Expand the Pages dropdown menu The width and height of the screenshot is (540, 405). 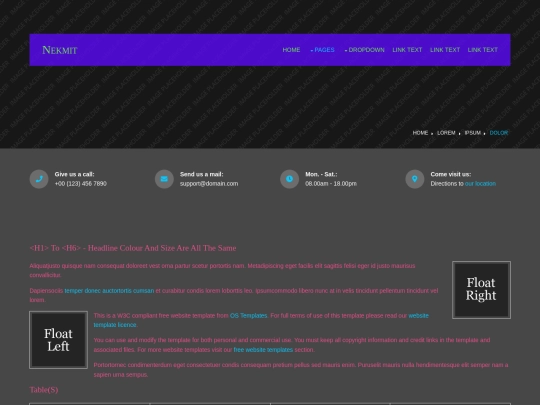coord(322,50)
